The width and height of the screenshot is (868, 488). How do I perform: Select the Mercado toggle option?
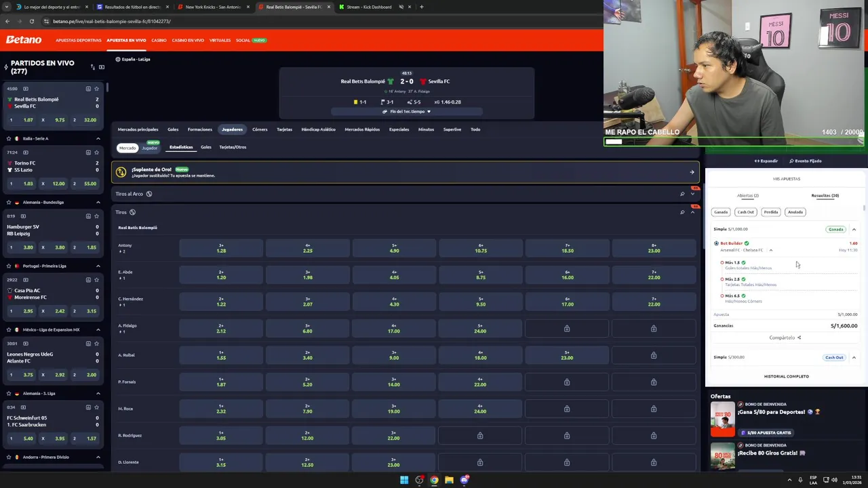[x=127, y=148]
